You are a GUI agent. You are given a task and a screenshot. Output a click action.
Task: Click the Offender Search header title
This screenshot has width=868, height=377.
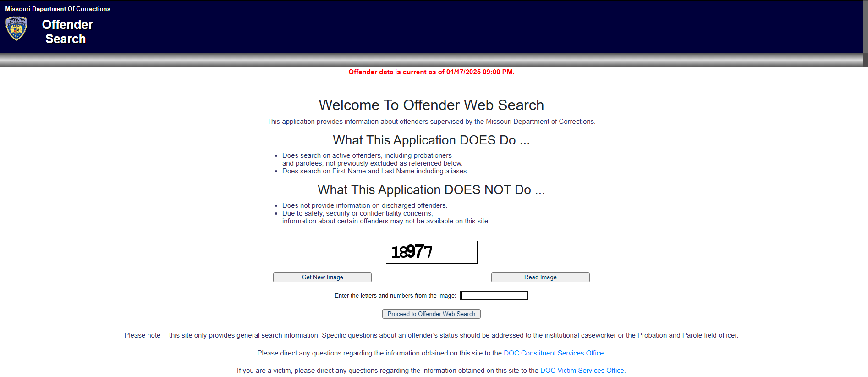pos(67,32)
